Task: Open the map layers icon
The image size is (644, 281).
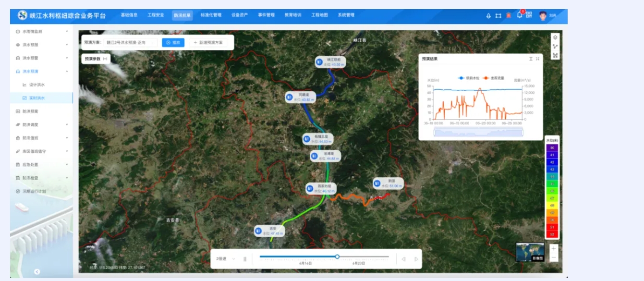Action: click(x=555, y=37)
